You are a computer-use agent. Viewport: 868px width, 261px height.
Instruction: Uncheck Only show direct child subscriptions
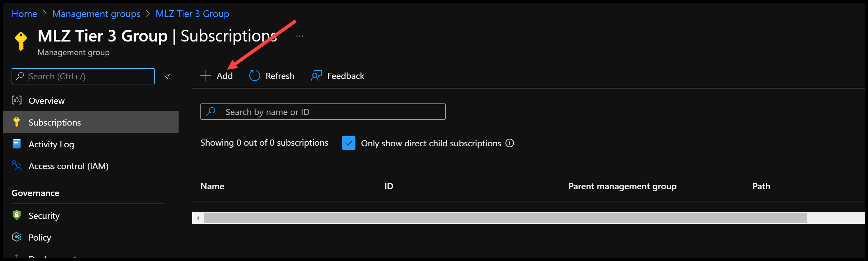tap(349, 143)
